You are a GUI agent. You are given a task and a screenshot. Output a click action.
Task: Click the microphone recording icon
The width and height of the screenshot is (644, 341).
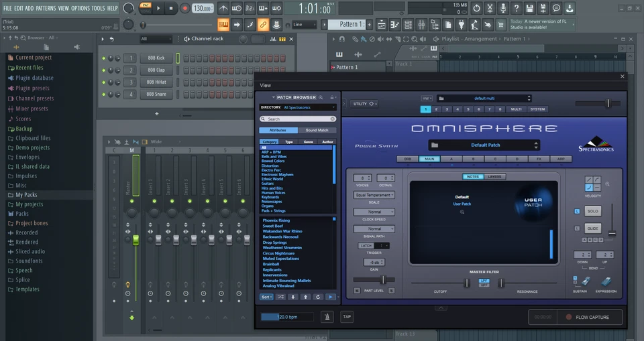(x=502, y=8)
